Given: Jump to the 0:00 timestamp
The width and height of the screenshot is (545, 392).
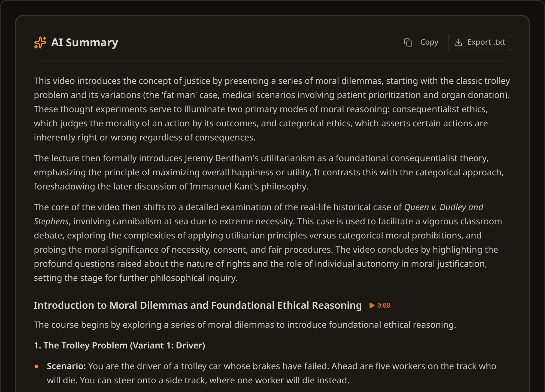Looking at the screenshot, I should [x=384, y=305].
